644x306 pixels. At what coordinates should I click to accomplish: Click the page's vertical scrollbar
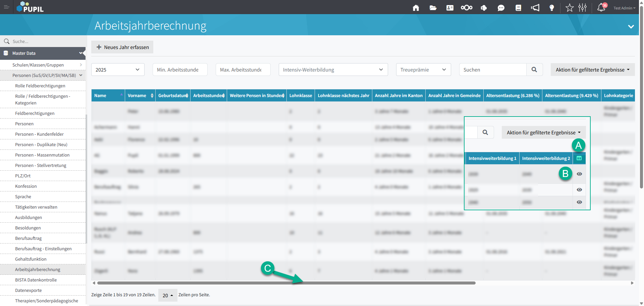point(641,97)
